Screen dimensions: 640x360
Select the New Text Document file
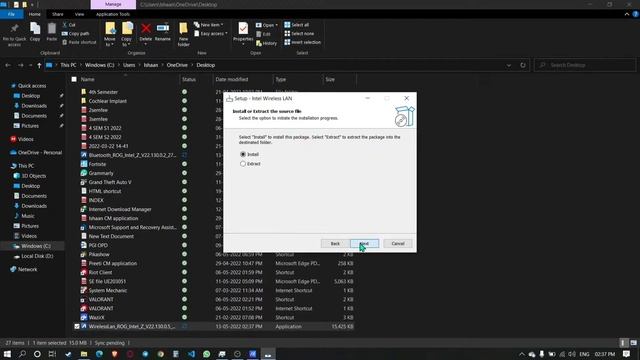tap(111, 236)
